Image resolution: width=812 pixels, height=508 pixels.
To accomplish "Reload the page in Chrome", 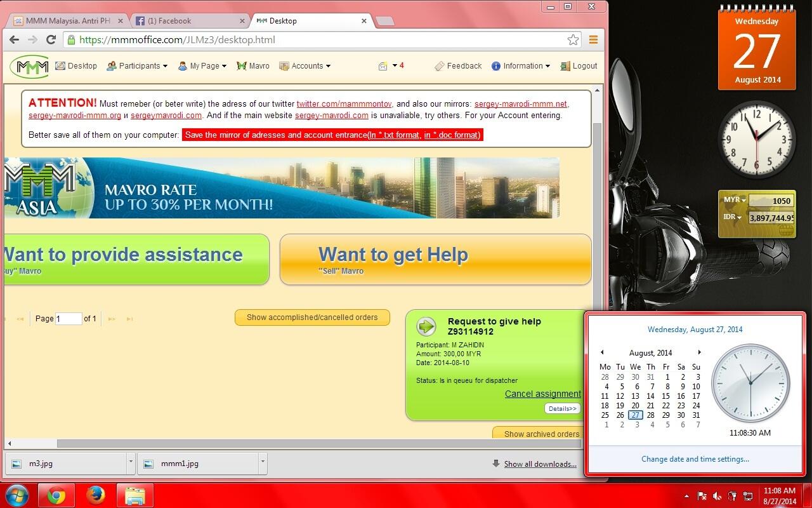I will click(x=51, y=39).
